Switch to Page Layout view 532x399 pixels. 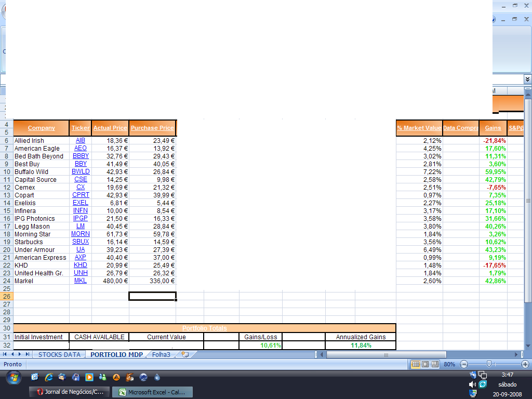pos(425,364)
